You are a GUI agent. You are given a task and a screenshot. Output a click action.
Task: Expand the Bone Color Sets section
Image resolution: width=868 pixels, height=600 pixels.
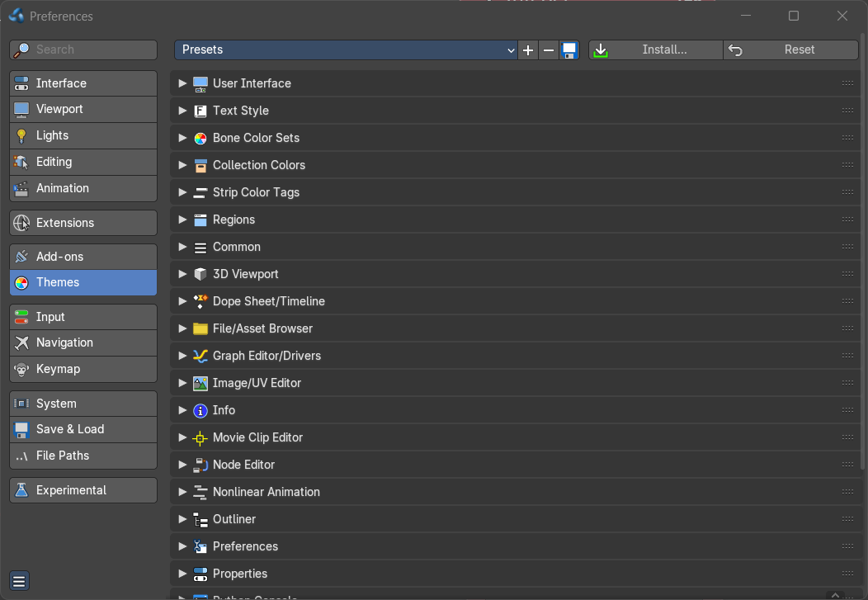point(182,137)
